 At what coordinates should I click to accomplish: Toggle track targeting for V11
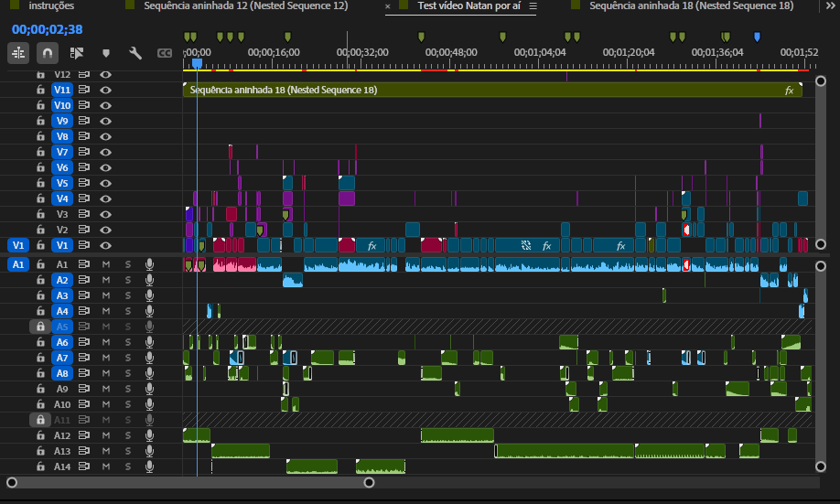pos(62,90)
